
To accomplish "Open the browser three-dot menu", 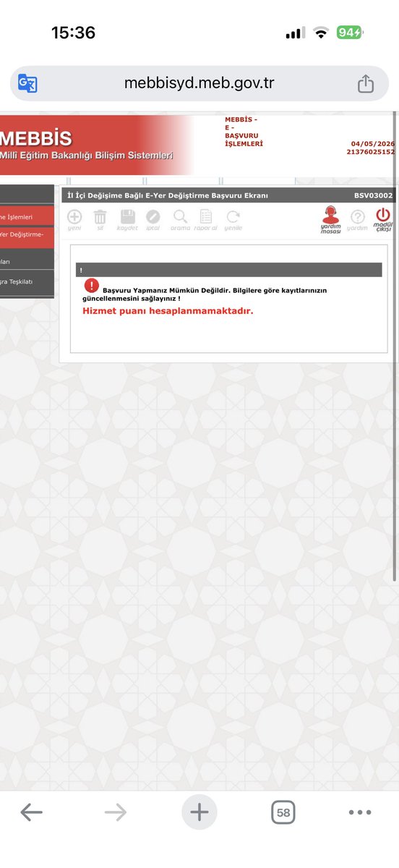I will pos(360,812).
